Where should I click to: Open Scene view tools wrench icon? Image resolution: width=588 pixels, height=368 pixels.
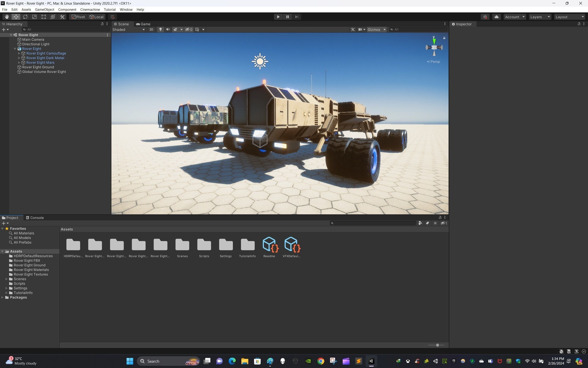tap(353, 29)
